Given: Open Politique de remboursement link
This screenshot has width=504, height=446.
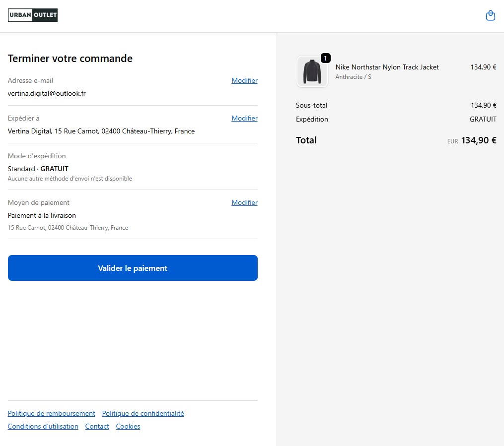Looking at the screenshot, I should pos(52,413).
